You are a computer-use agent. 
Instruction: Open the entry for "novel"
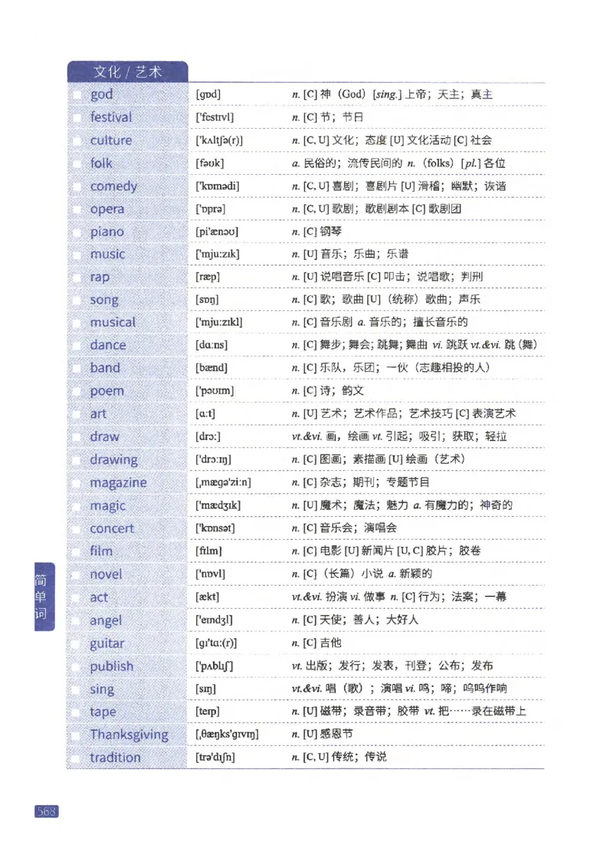point(106,574)
